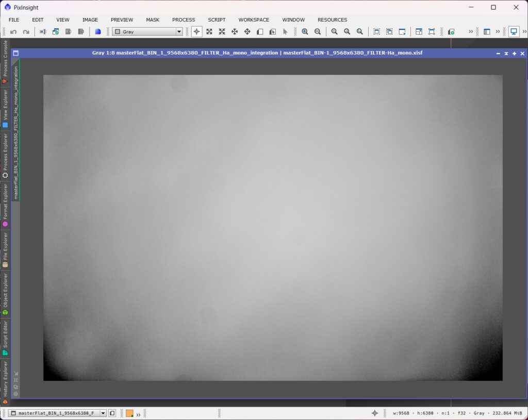Open the WORKSPACE menu

pos(254,20)
